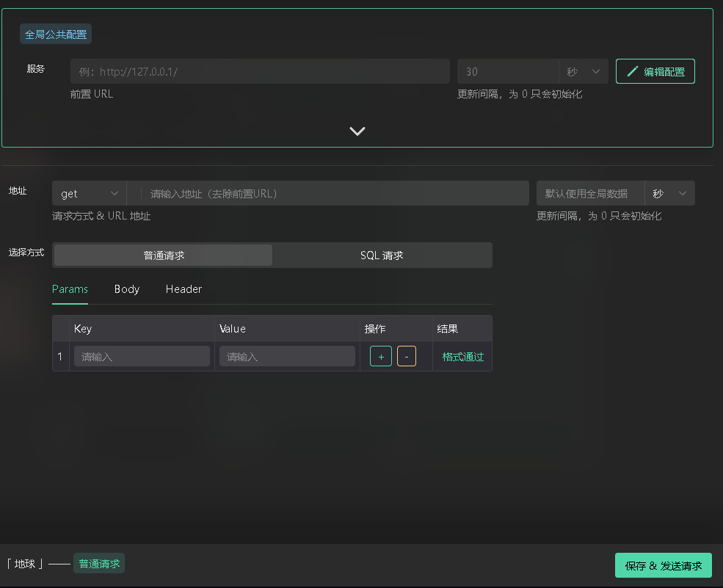Open the request interval unit 秒 dropdown
Screen dimensions: 723x588
(x=669, y=193)
